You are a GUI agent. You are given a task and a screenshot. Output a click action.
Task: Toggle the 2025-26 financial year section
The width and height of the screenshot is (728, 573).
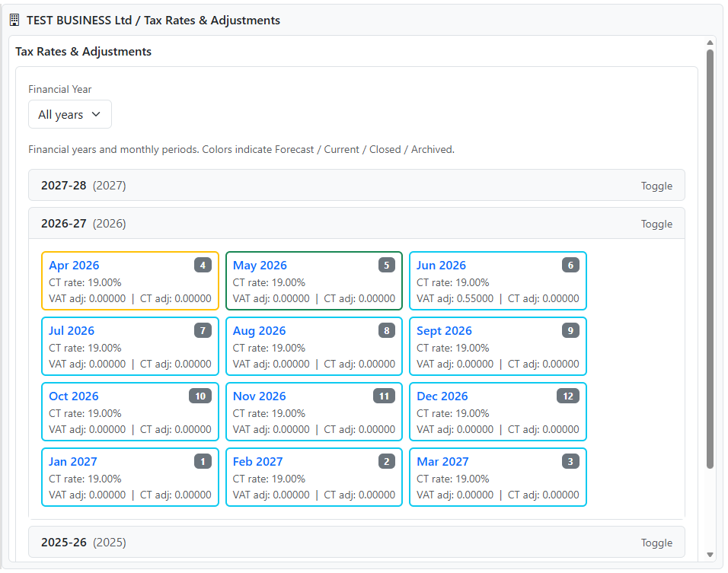tap(656, 543)
